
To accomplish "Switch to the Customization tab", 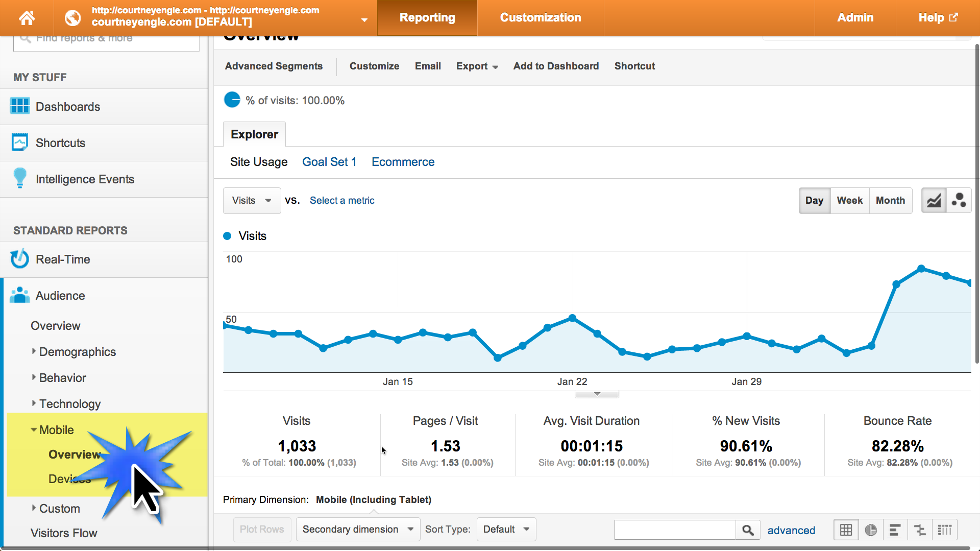I will coord(541,18).
